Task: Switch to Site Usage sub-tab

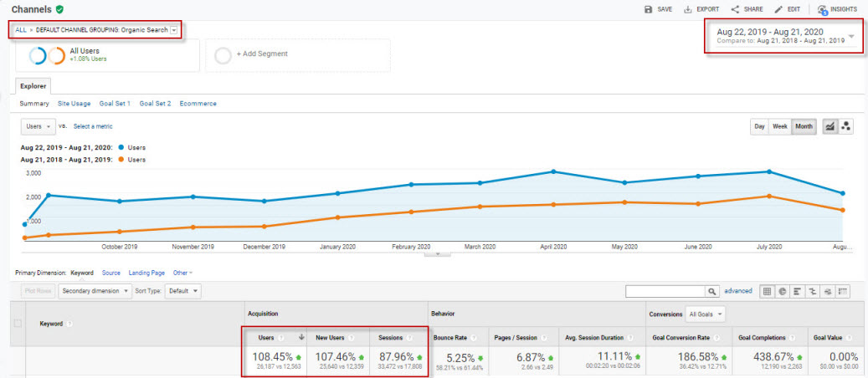Action: coord(74,104)
